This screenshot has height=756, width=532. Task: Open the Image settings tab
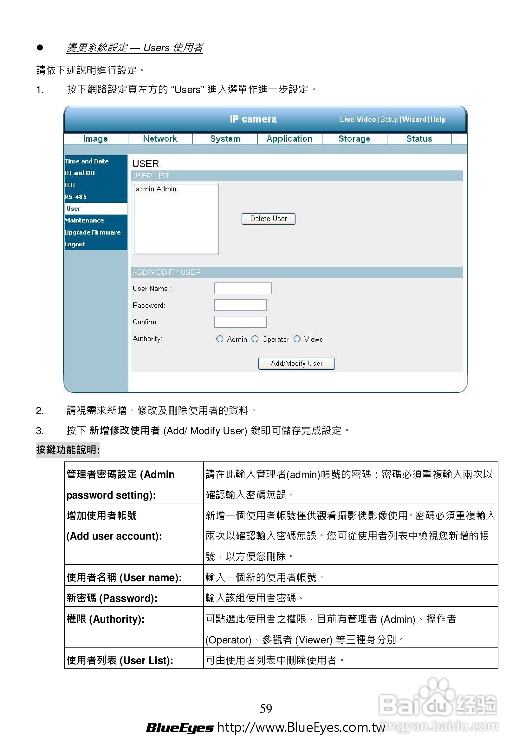pos(95,139)
